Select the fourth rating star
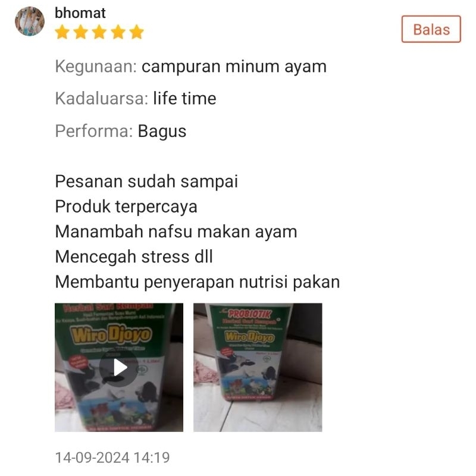The height and width of the screenshot is (476, 476). click(118, 32)
